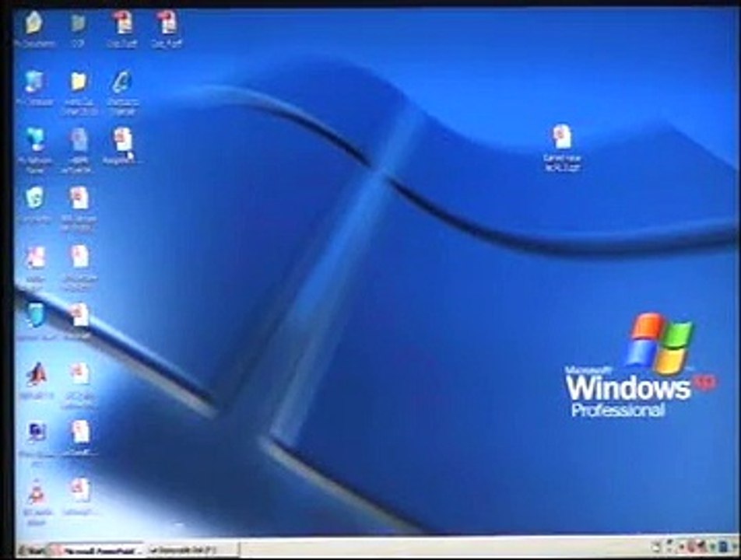The height and width of the screenshot is (560, 741).
Task: Open the My Computer desktop icon
Action: pyautogui.click(x=33, y=82)
